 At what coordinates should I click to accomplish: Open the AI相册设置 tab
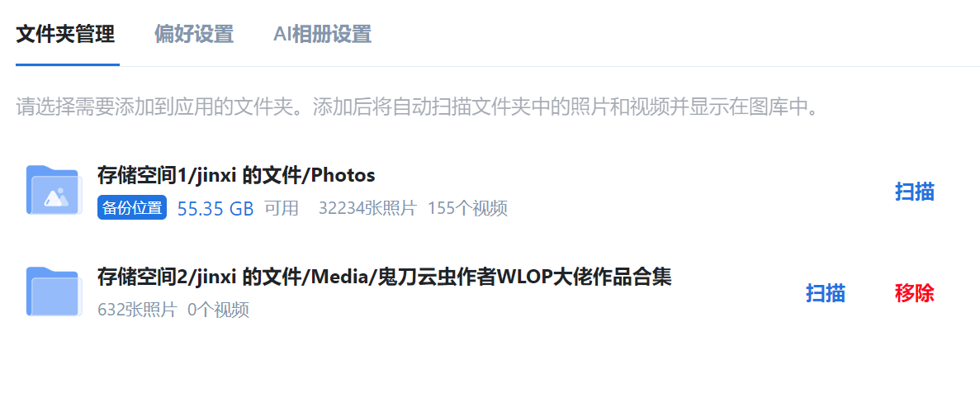[x=323, y=34]
